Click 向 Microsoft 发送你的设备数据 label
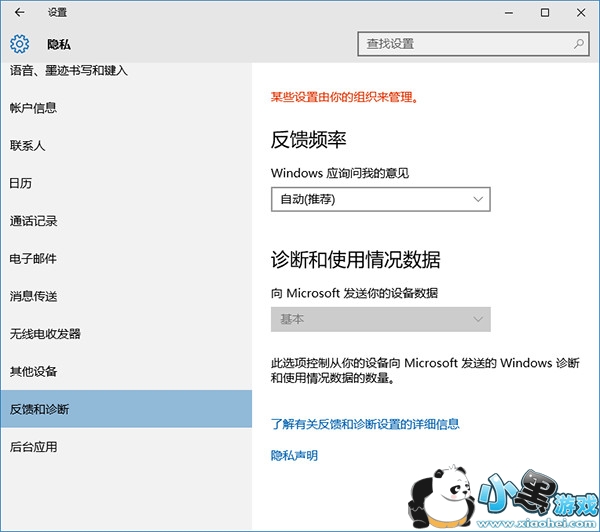The width and height of the screenshot is (600, 532). [354, 293]
